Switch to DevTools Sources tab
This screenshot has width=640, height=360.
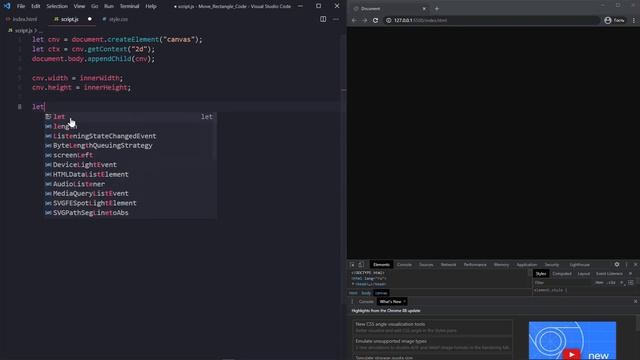tap(426, 264)
